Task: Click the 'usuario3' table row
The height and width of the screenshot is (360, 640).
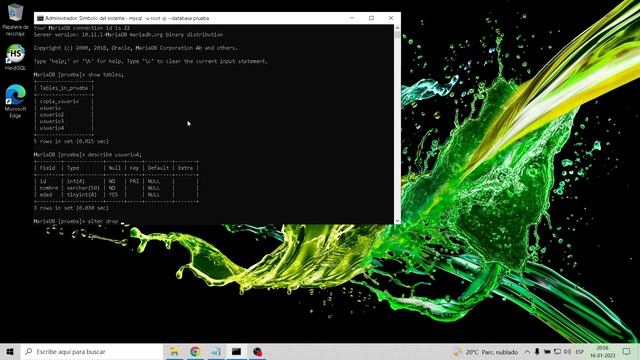Action: (x=52, y=121)
